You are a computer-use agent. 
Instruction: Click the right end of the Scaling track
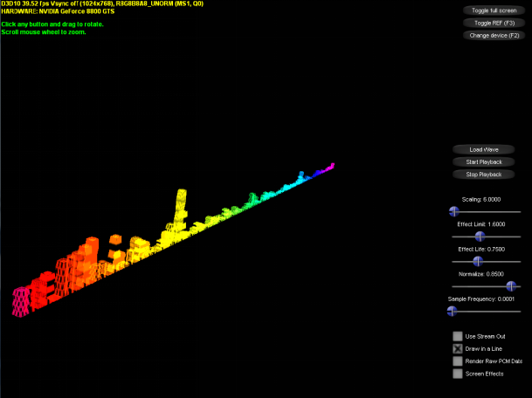coord(519,211)
